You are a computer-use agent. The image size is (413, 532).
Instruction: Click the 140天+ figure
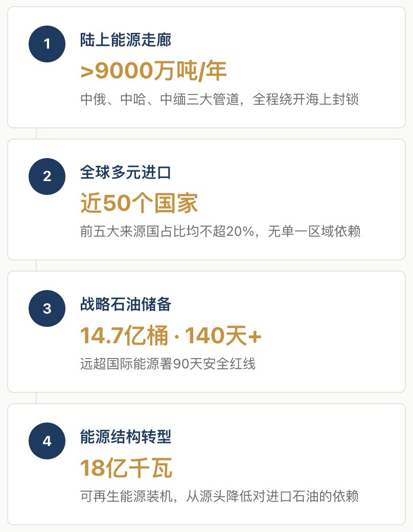tap(223, 336)
